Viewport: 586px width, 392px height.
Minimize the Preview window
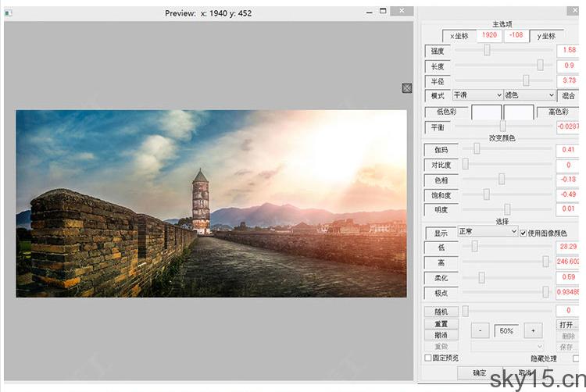pyautogui.click(x=370, y=12)
